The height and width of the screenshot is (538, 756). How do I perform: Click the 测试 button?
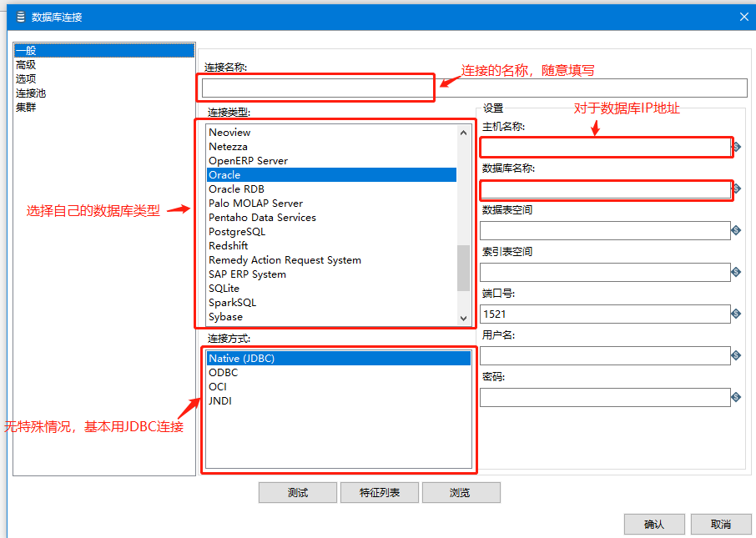[298, 492]
